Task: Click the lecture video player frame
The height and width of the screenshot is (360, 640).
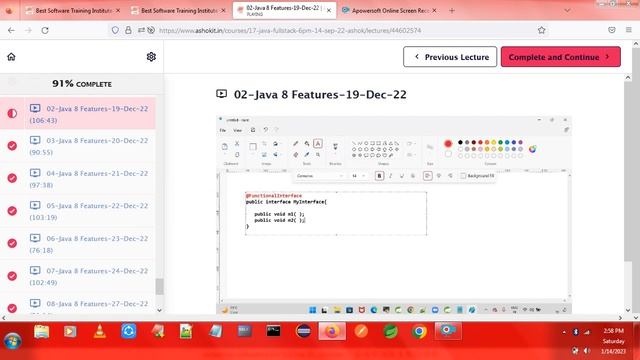Action: (393, 215)
